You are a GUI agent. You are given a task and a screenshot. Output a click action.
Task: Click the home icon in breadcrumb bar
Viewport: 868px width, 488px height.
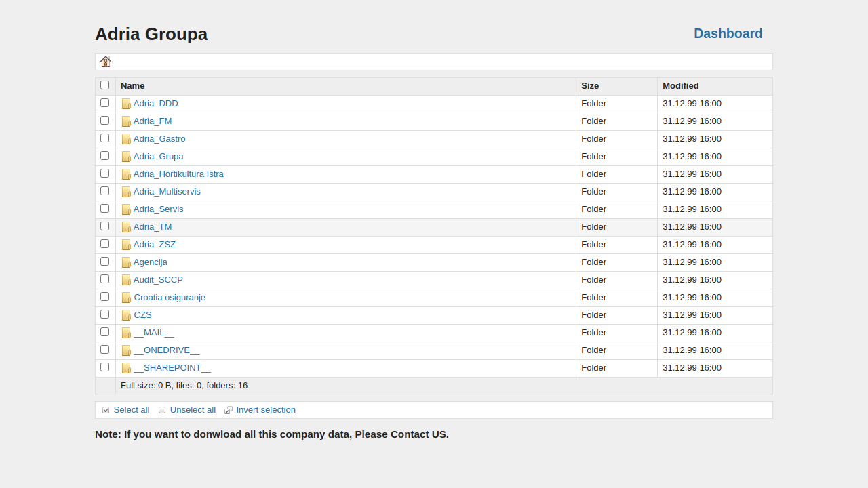point(106,62)
